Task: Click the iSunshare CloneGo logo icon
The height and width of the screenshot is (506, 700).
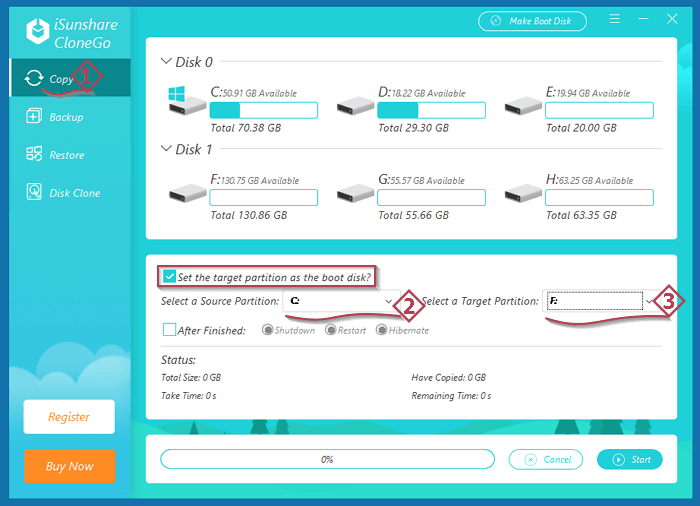Action: tap(38, 31)
